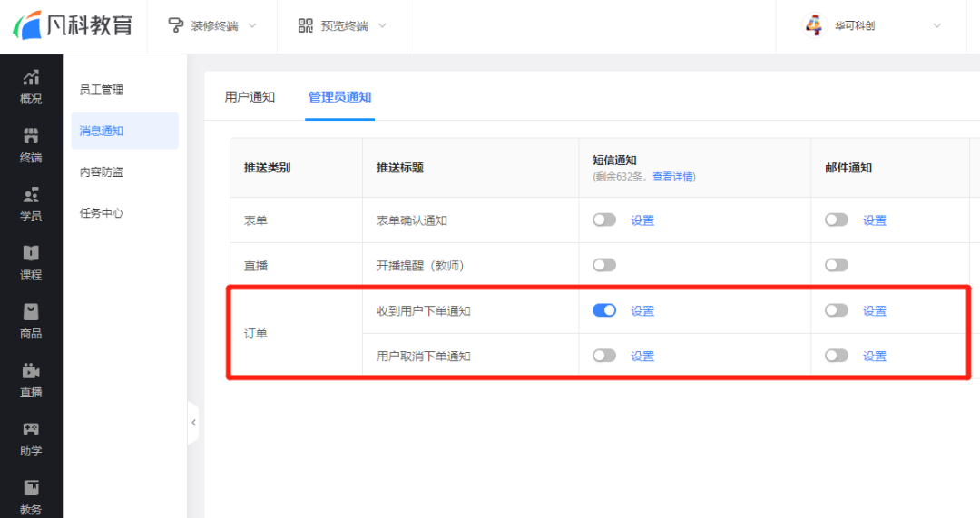Click SMS 设置 link for 表单确认通知

tap(642, 220)
